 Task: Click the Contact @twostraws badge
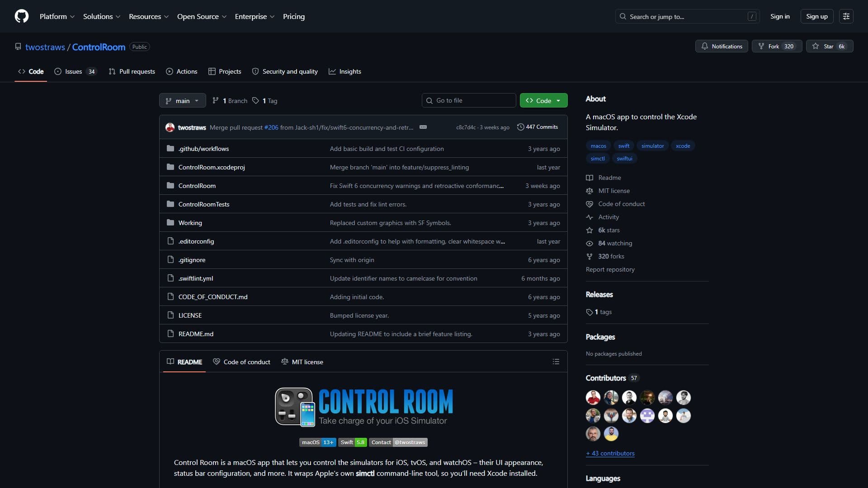coord(398,442)
